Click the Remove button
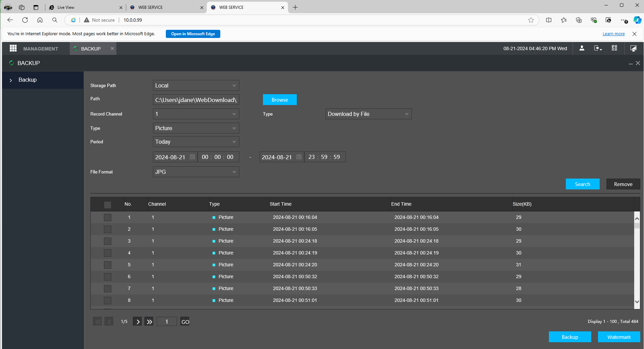The image size is (644, 349). tap(623, 184)
